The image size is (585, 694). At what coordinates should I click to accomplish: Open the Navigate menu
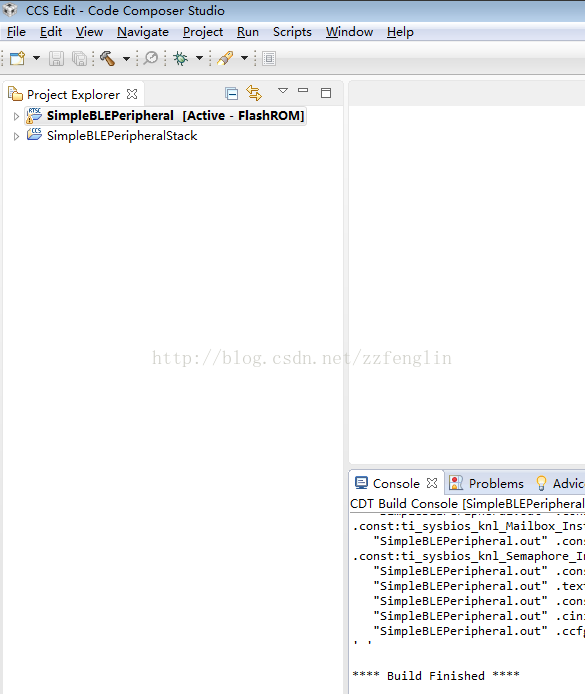click(143, 32)
